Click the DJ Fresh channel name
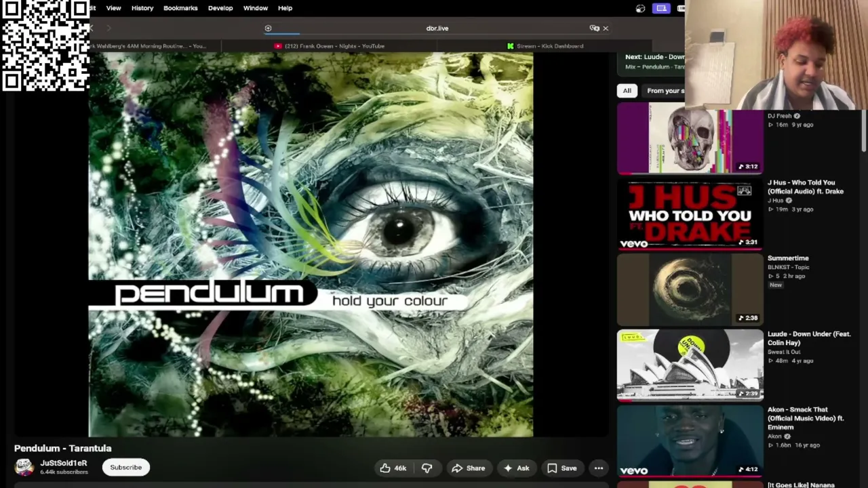Viewport: 868px width, 488px height. (780, 116)
